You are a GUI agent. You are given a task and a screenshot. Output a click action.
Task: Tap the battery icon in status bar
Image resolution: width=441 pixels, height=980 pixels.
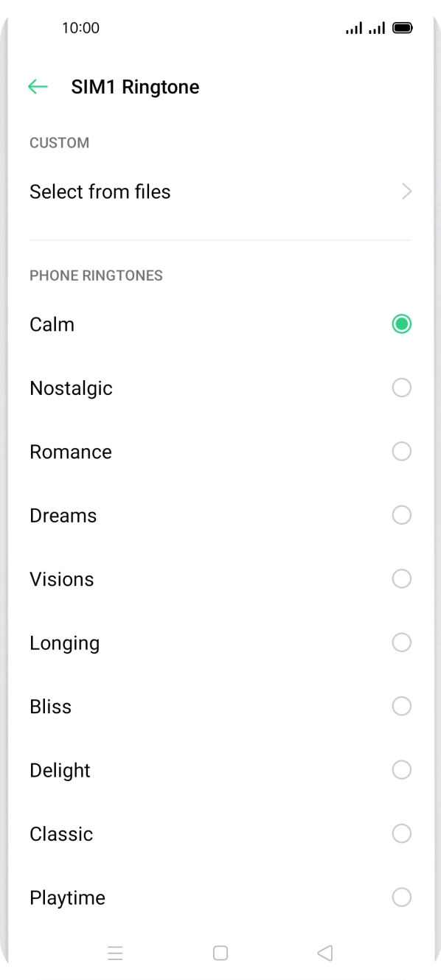click(403, 28)
